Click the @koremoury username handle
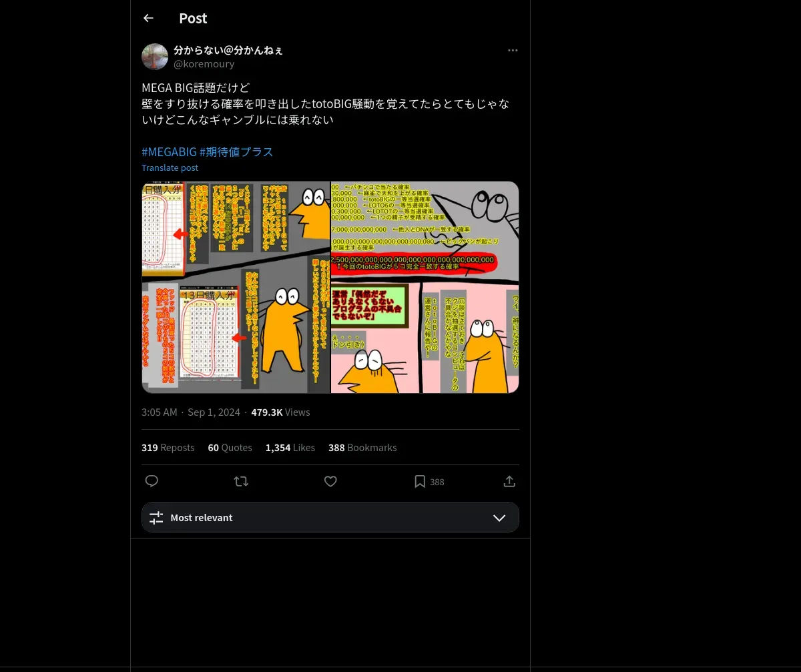The image size is (801, 672). pos(204,64)
